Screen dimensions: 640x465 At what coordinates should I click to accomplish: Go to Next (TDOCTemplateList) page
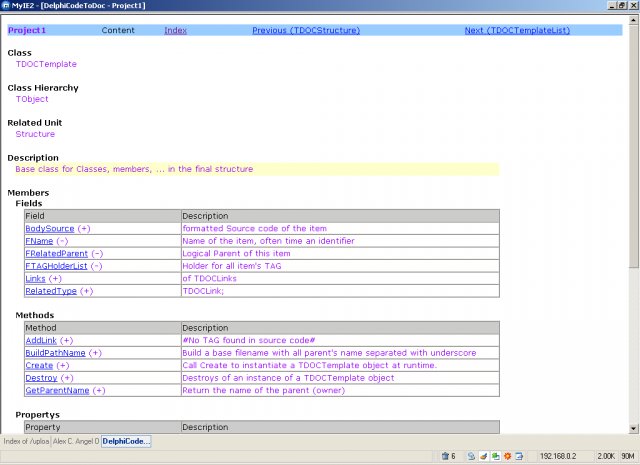[517, 31]
